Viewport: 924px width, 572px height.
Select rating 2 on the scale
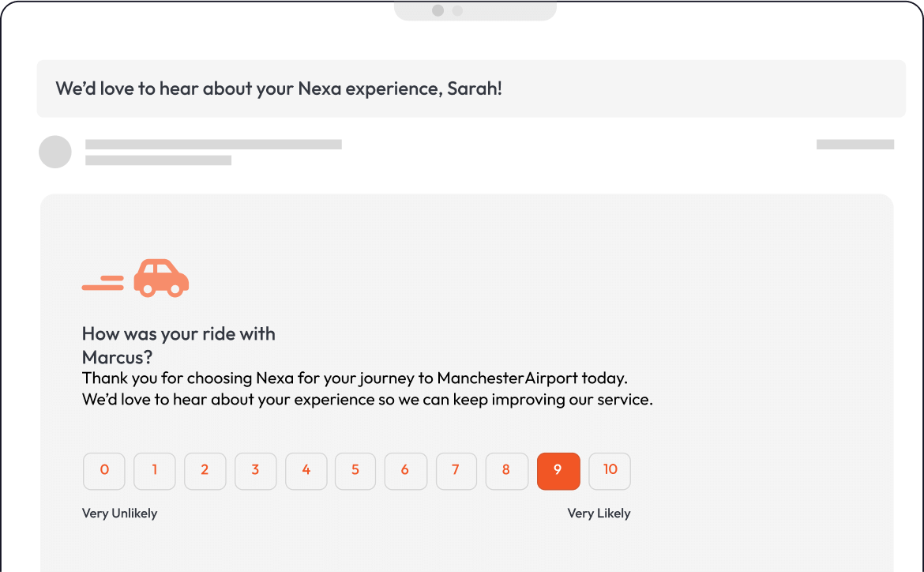click(x=205, y=471)
